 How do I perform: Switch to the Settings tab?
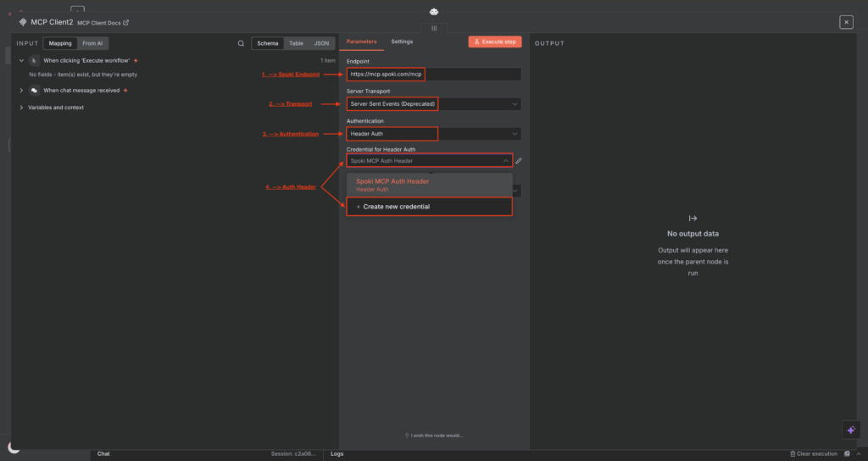(x=402, y=42)
